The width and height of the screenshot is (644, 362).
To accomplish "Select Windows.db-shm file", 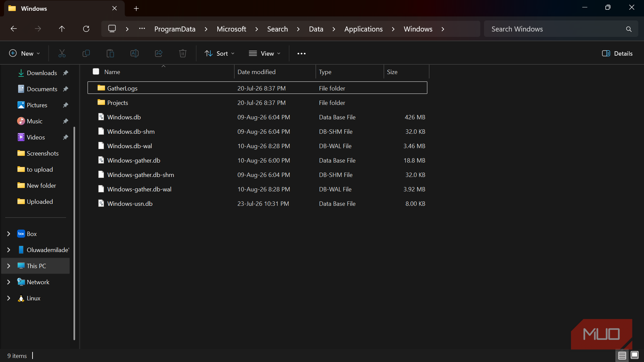I will [x=257, y=131].
